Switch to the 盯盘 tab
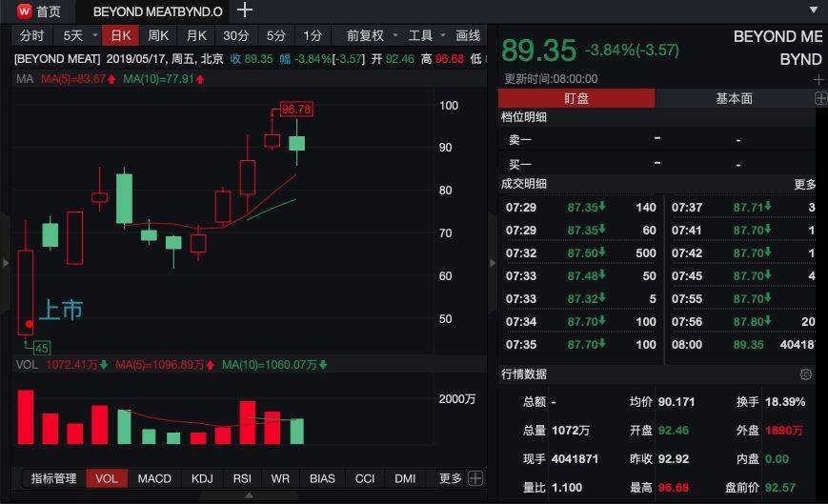Image resolution: width=828 pixels, height=504 pixels. 576,98
